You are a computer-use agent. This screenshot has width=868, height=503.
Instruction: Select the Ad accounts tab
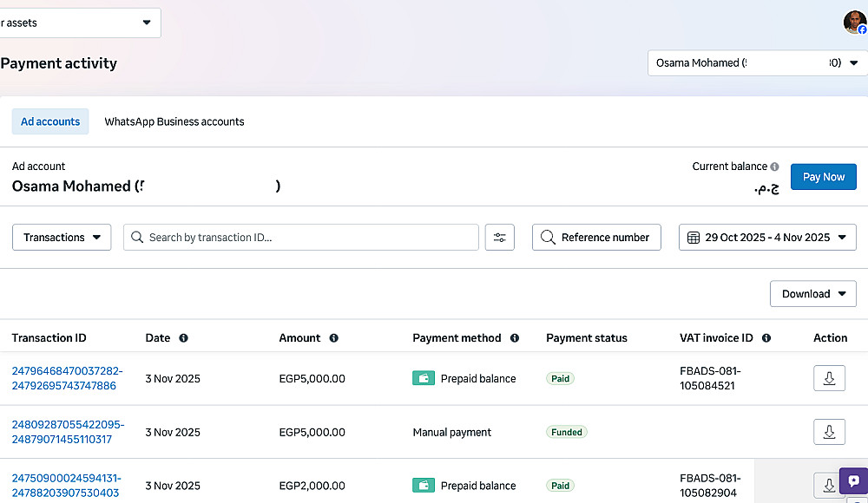coord(50,121)
